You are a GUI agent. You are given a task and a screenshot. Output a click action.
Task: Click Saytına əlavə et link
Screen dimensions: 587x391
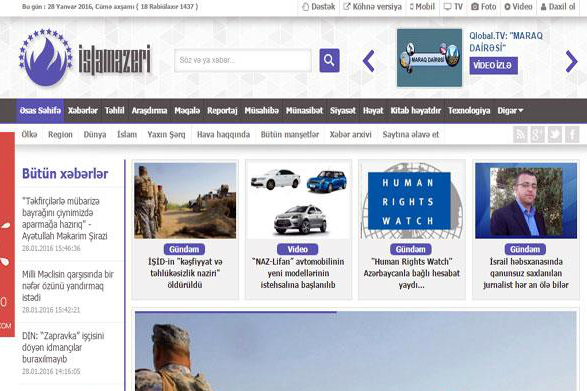[x=411, y=134]
